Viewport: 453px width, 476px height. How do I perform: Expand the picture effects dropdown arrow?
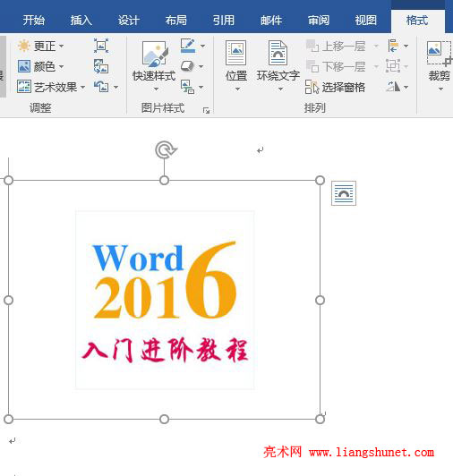201,66
